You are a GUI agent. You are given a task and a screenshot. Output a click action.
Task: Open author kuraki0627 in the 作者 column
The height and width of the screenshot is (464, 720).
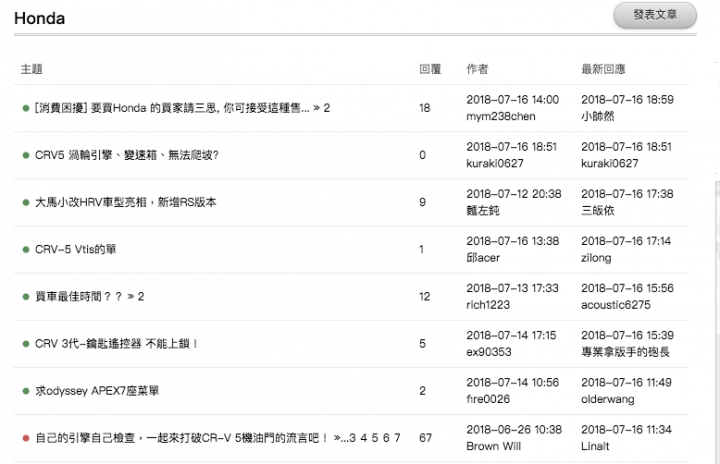pyautogui.click(x=495, y=164)
